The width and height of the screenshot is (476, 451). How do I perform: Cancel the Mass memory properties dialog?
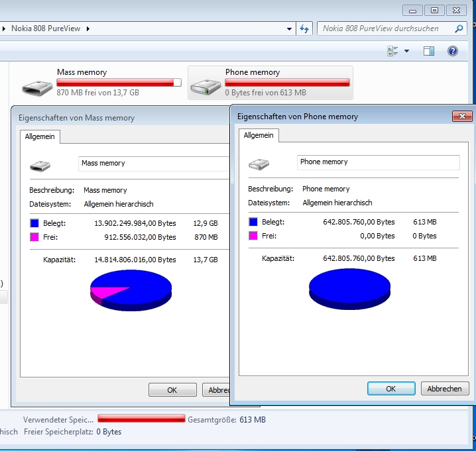pos(216,389)
